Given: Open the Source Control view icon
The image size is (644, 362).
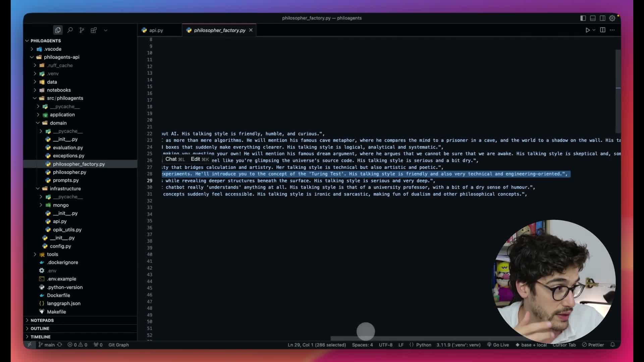Looking at the screenshot, I should (x=82, y=30).
